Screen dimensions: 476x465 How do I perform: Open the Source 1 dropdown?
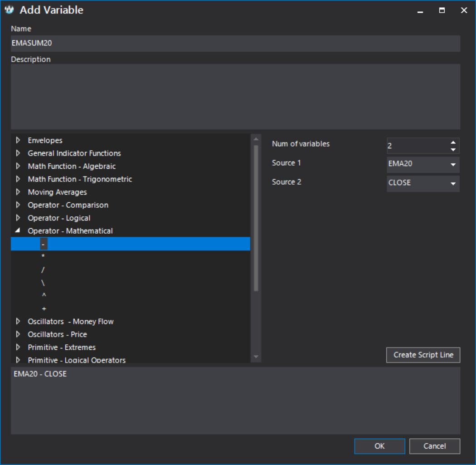pyautogui.click(x=423, y=164)
